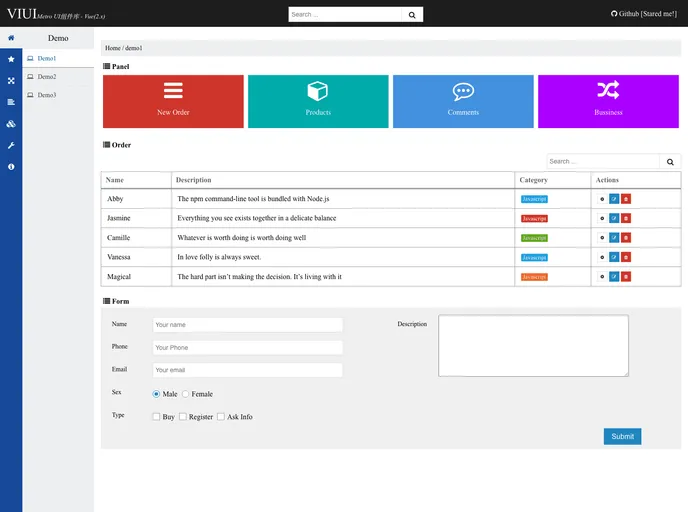Open the red New Order panel tile
Viewport: 688px width, 512px height.
click(173, 101)
